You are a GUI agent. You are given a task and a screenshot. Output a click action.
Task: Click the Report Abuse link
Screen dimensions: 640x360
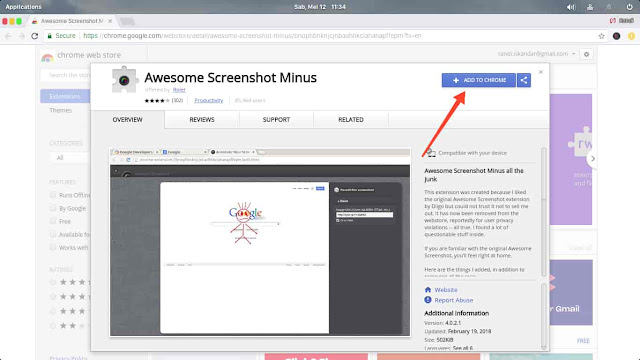(453, 300)
